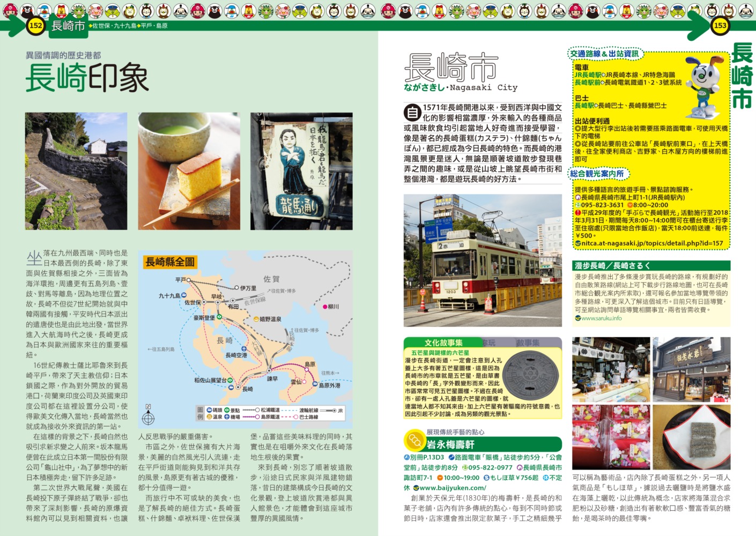Click the castella cake and matcha photo

coord(189,171)
